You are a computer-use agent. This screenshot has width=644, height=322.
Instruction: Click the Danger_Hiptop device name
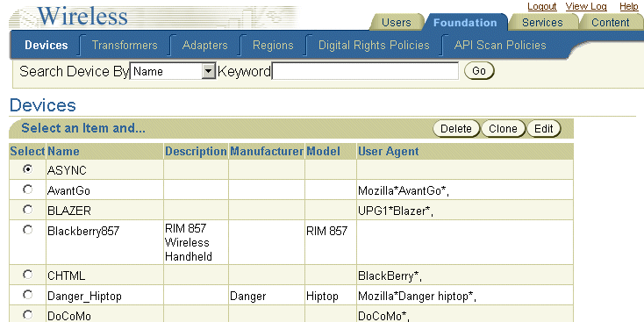pyautogui.click(x=84, y=297)
